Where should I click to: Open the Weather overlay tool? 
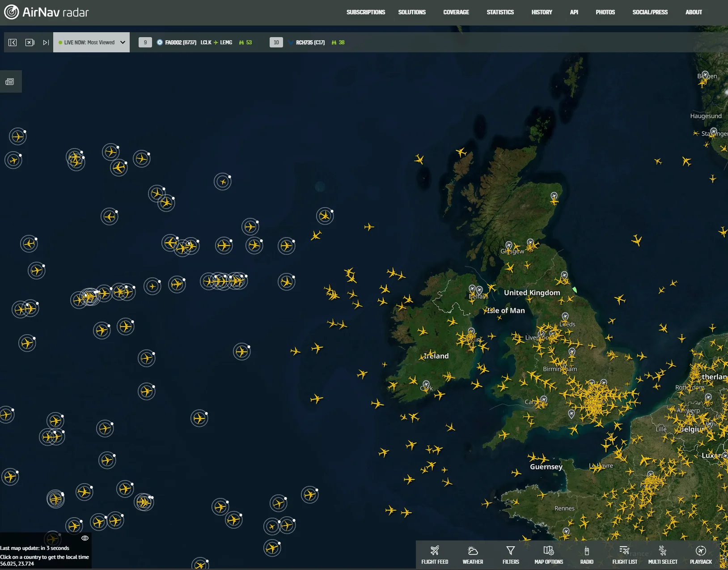click(473, 555)
